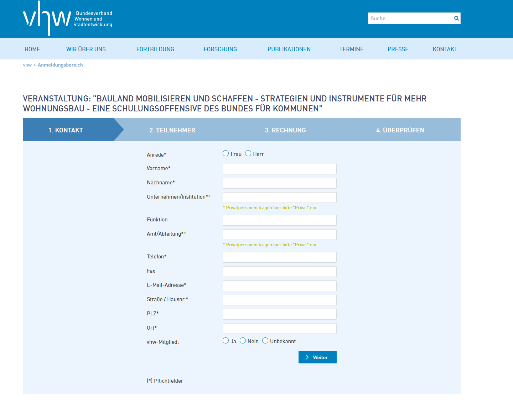Open the FORTBILDUNG menu

155,49
